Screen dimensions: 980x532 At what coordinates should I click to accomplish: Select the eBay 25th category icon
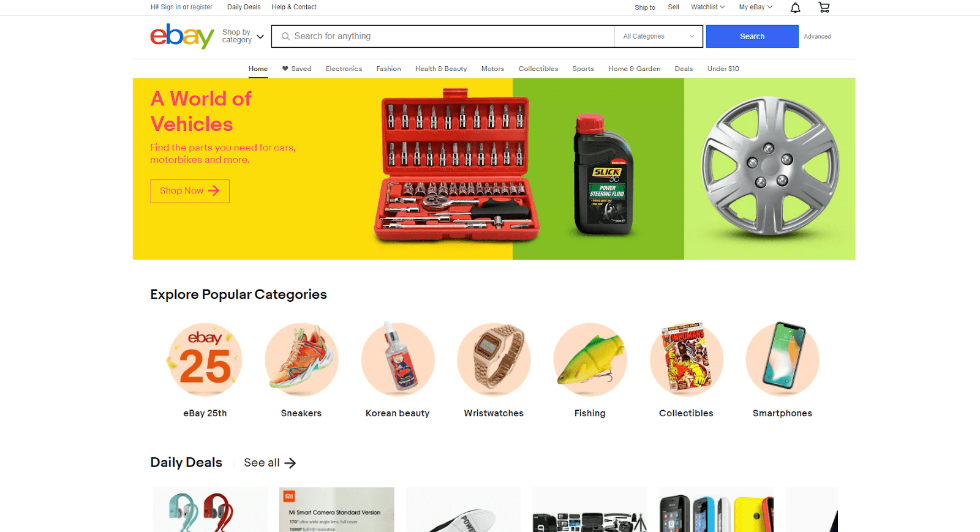point(205,359)
